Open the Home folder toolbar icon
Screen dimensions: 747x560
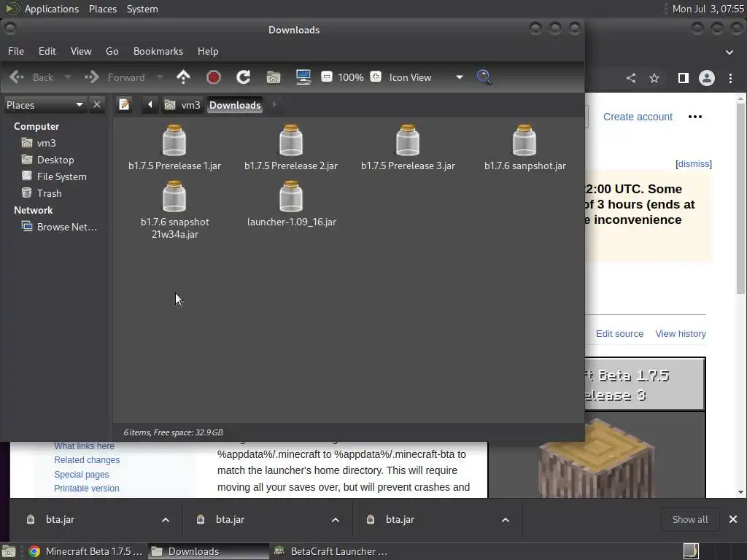(274, 77)
